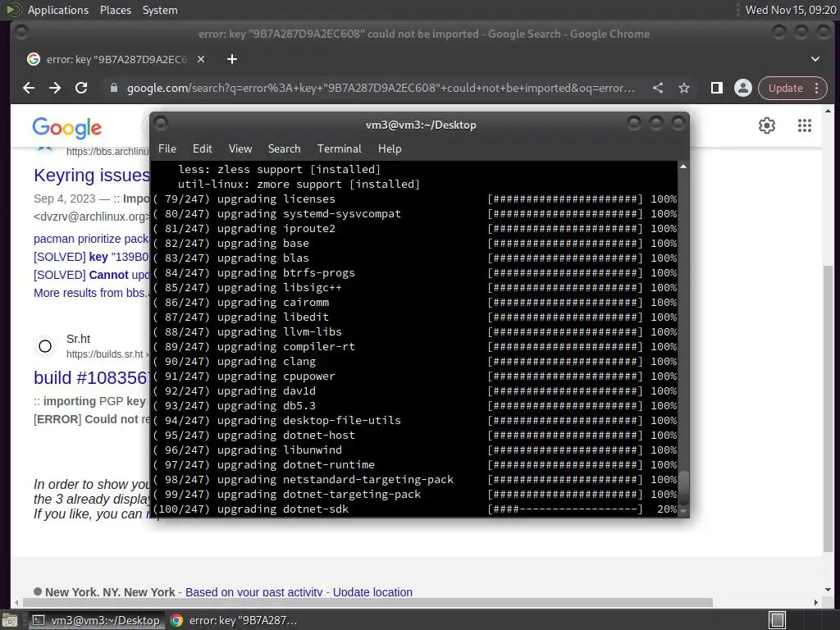Click terminal scrollbar down arrow

pos(683,512)
